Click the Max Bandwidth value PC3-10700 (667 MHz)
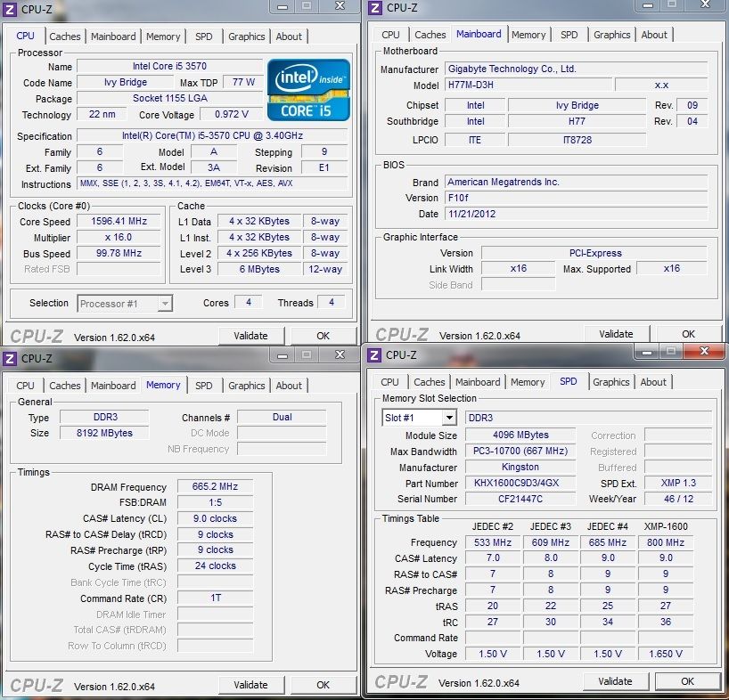Screen dimensions: 729x700 click(x=520, y=451)
